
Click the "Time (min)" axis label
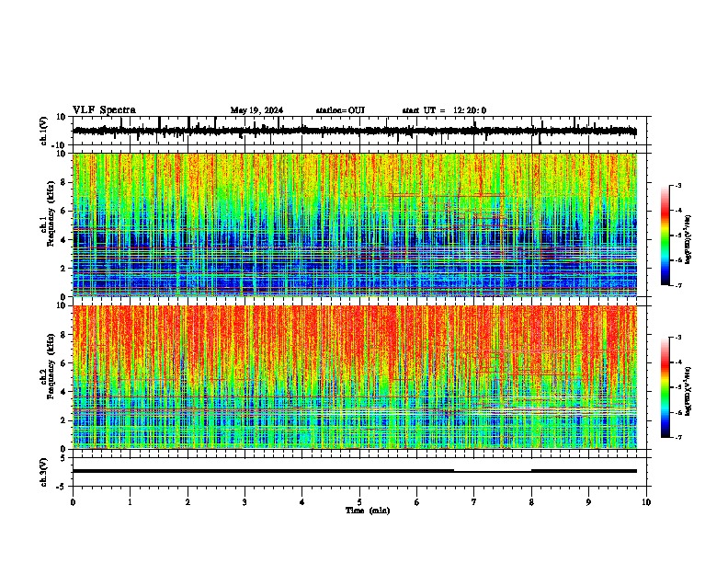368,511
